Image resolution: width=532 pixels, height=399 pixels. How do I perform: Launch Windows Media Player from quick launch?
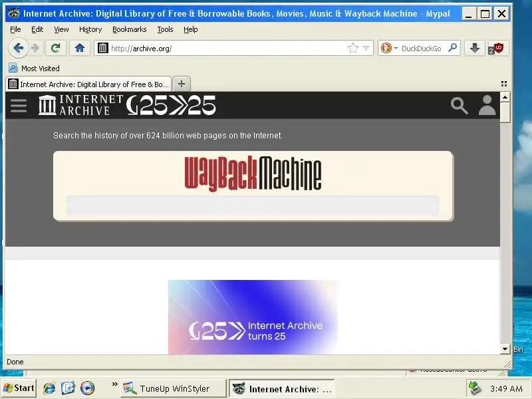(x=87, y=388)
